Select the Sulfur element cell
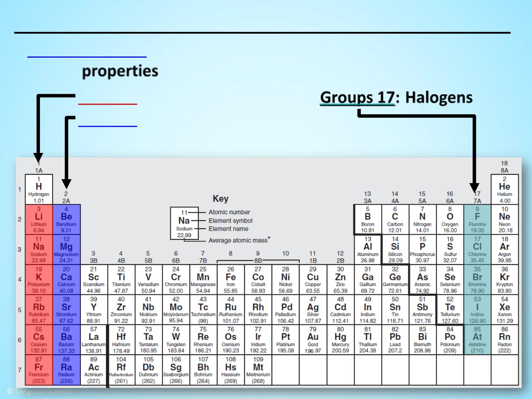The image size is (532, 399). (450, 249)
